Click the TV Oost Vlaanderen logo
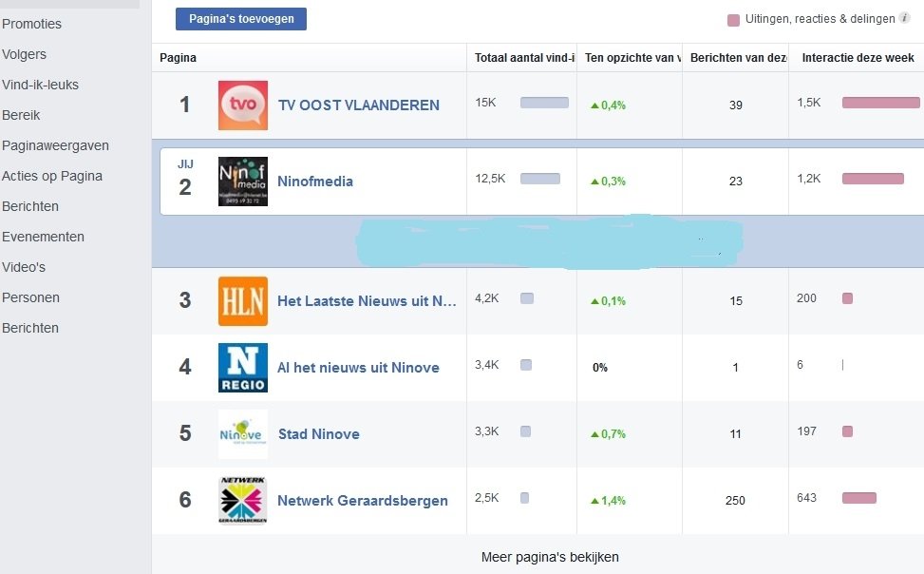The image size is (924, 574). click(242, 105)
